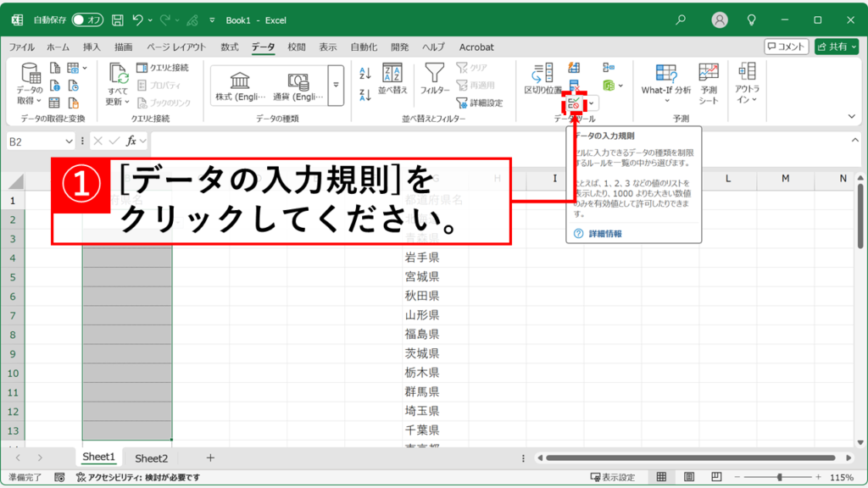Screen dimensions: 868x488
Task: Switch to the Acrobat tab
Action: 476,47
